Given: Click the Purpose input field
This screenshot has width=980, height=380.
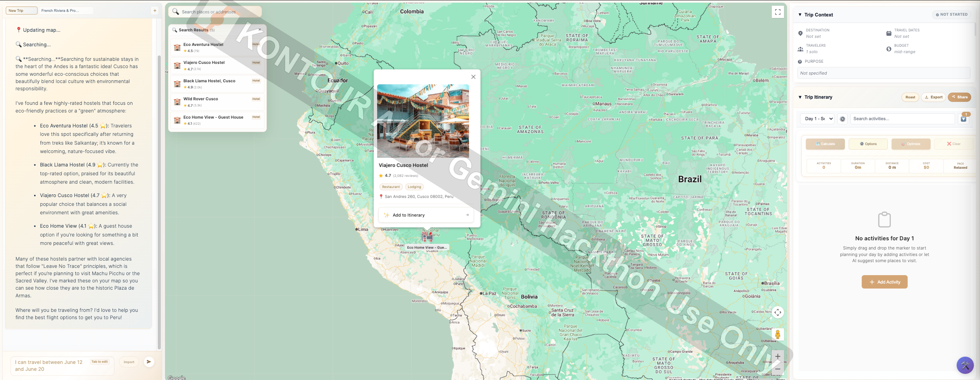Looking at the screenshot, I should [x=884, y=73].
